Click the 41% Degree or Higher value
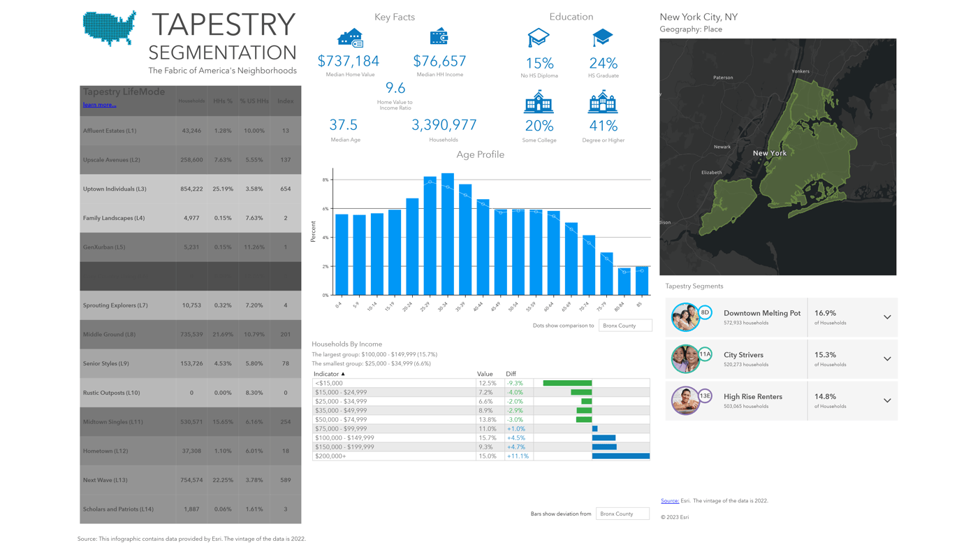 (604, 126)
